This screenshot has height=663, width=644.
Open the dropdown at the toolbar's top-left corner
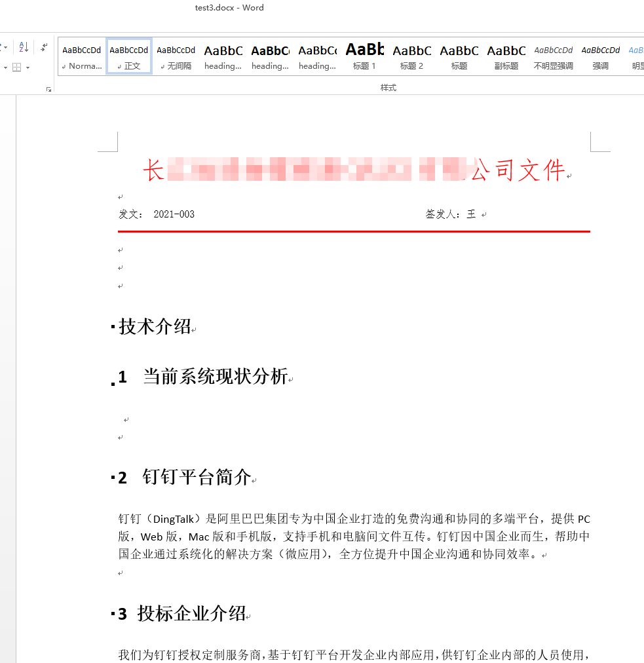(5, 47)
